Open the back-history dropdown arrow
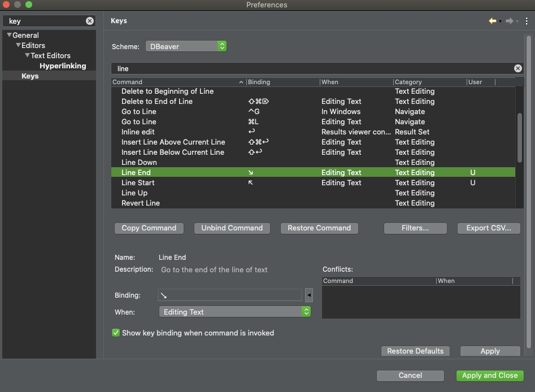This screenshot has width=535, height=392. coord(499,21)
